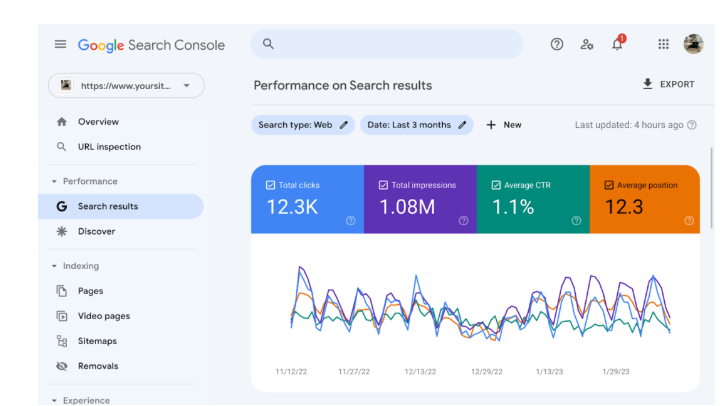Open URL inspection
Image resolution: width=727 pixels, height=406 pixels.
(109, 147)
